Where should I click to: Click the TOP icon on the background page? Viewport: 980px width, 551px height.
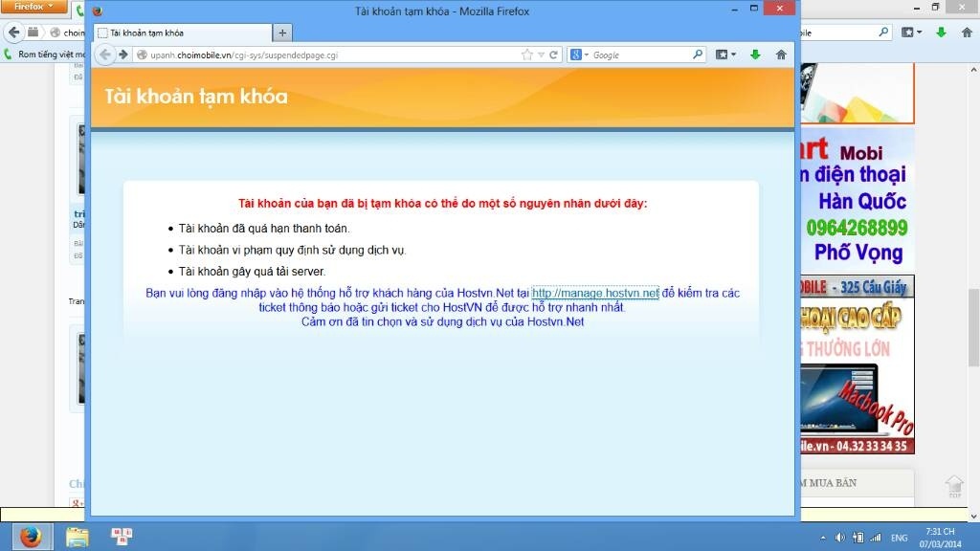point(954,487)
